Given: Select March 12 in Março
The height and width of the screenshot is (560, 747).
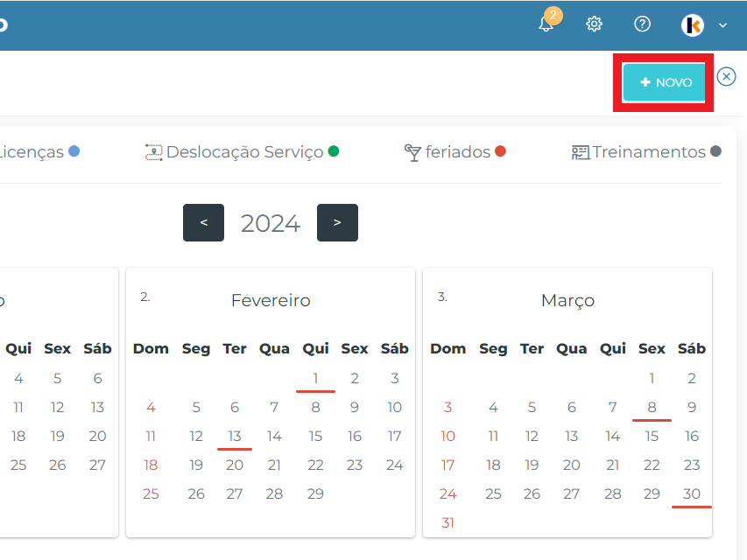Looking at the screenshot, I should 532,437.
